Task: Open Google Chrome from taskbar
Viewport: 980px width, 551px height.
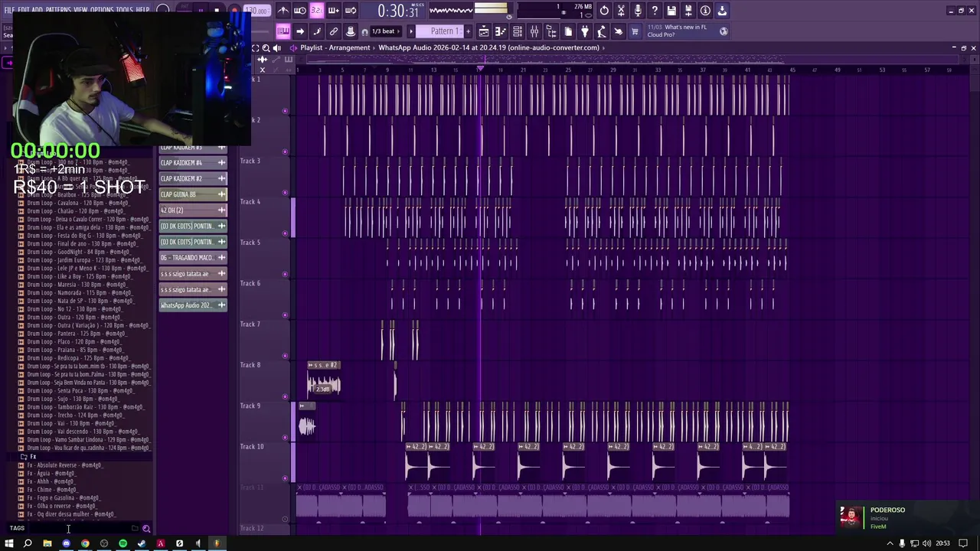Action: 85,543
